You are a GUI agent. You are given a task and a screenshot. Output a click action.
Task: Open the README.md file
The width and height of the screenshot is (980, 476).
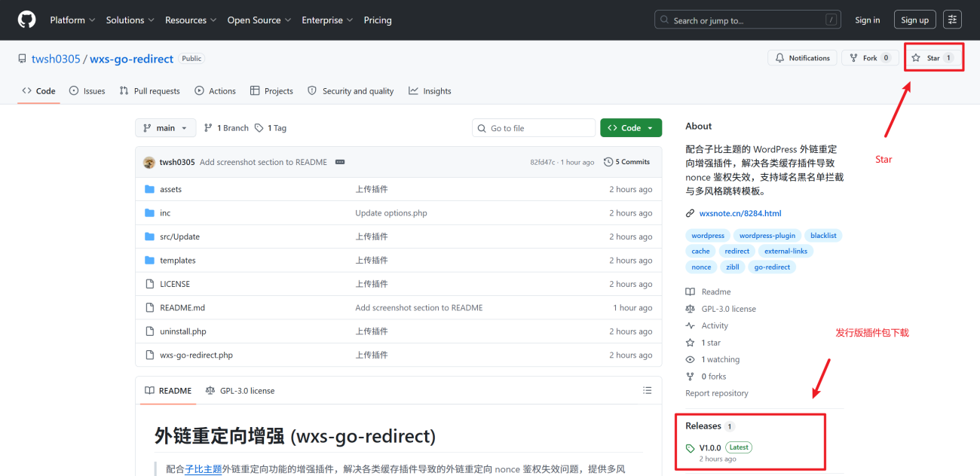click(x=182, y=308)
